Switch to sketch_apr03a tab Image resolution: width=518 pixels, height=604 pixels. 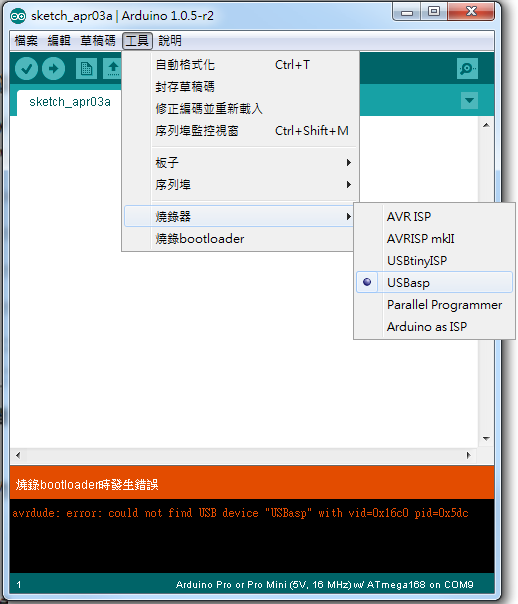point(70,102)
